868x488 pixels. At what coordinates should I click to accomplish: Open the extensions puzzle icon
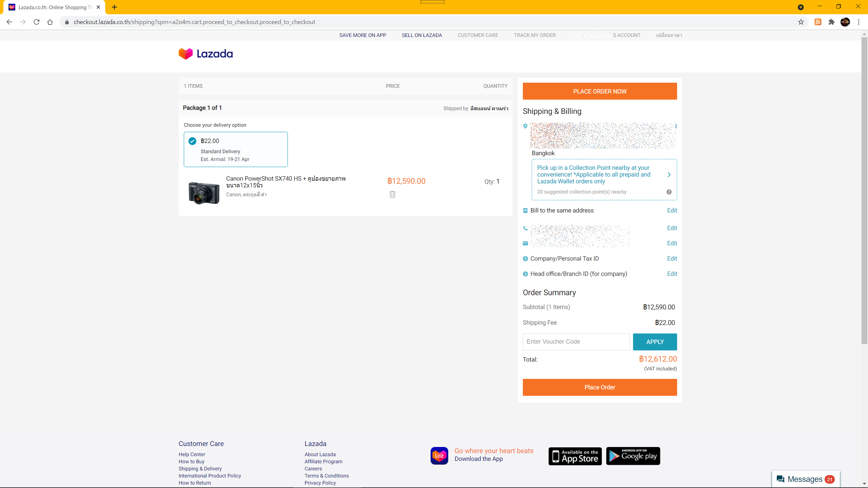click(x=831, y=22)
